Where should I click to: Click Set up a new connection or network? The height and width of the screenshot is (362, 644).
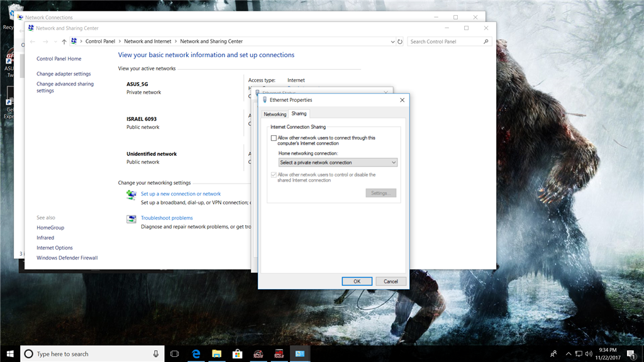tap(180, 194)
